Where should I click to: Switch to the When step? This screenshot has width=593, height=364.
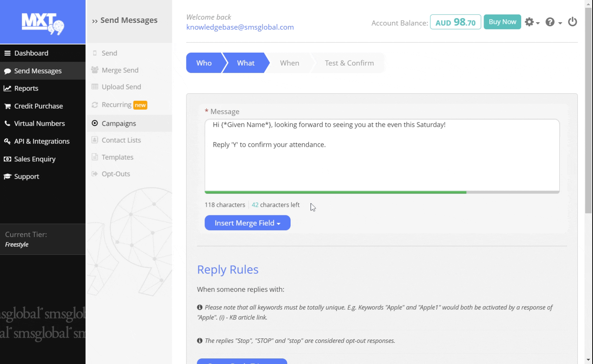pos(289,63)
